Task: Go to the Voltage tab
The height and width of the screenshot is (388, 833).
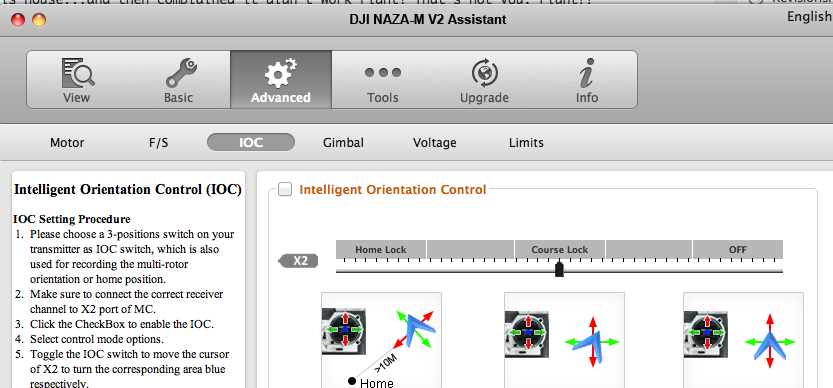Action: 435,142
